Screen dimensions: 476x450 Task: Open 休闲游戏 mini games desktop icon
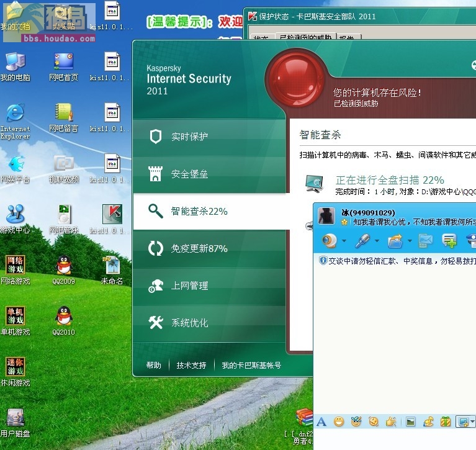[x=15, y=372]
